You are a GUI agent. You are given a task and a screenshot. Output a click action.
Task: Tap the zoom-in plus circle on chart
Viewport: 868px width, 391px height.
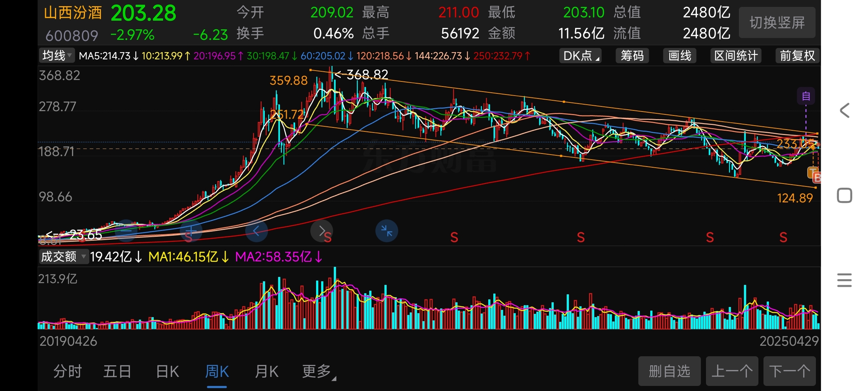191,231
